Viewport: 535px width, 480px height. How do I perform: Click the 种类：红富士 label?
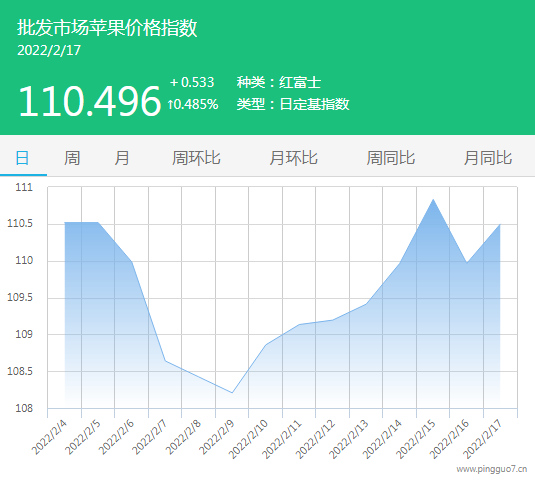279,82
